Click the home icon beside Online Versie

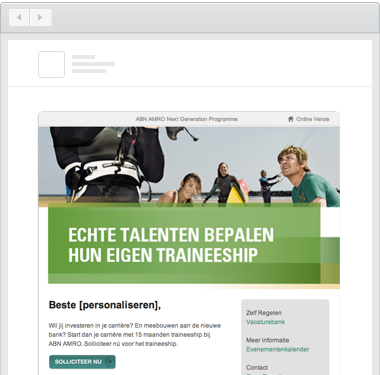pos(291,119)
